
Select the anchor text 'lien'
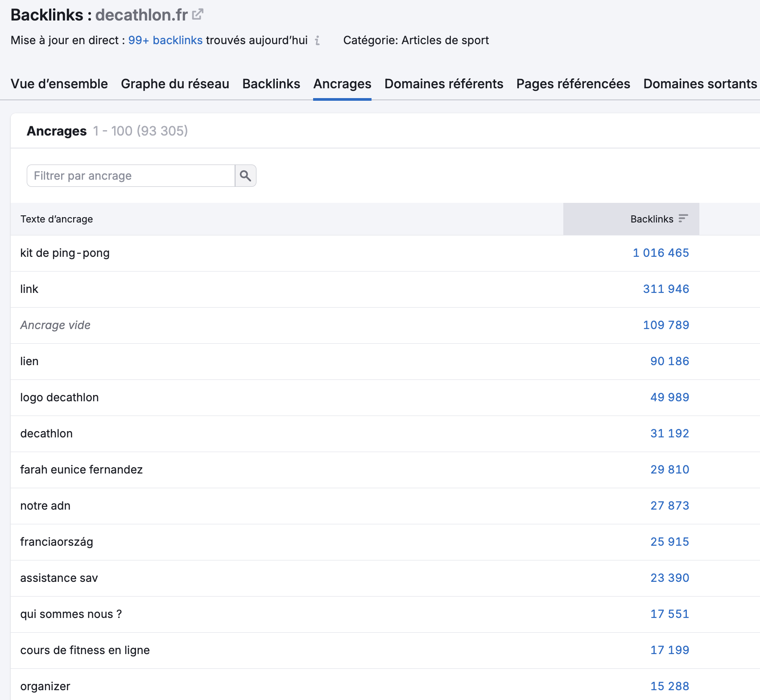click(29, 361)
